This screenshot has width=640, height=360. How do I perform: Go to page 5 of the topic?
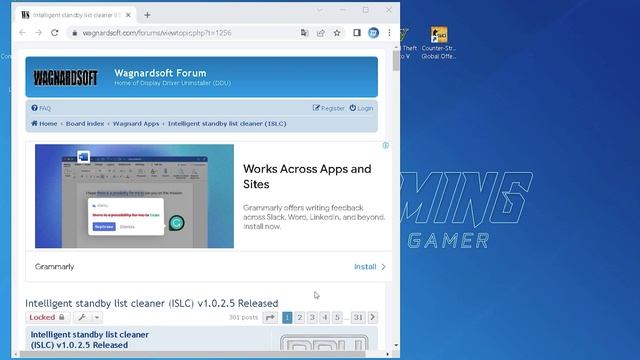(x=337, y=317)
